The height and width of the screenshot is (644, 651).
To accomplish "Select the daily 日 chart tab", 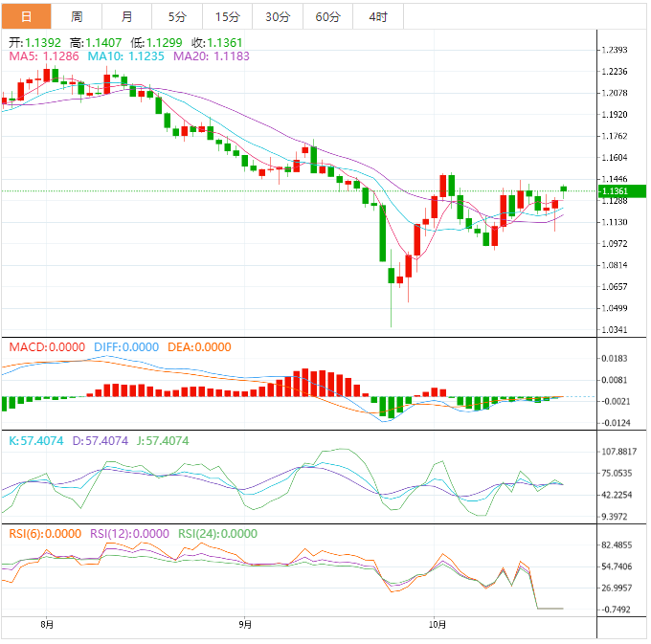I will click(x=26, y=16).
